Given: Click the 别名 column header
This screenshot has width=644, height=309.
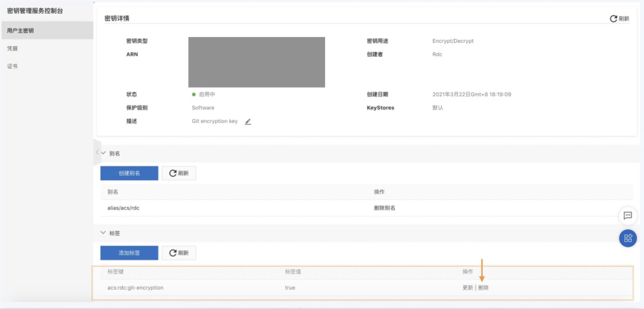Looking at the screenshot, I should point(113,192).
